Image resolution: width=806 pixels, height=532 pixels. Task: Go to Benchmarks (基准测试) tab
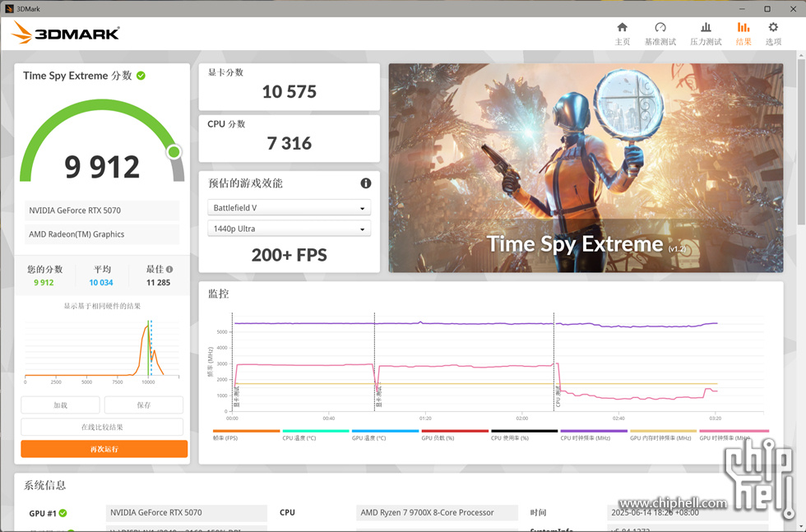click(x=660, y=34)
